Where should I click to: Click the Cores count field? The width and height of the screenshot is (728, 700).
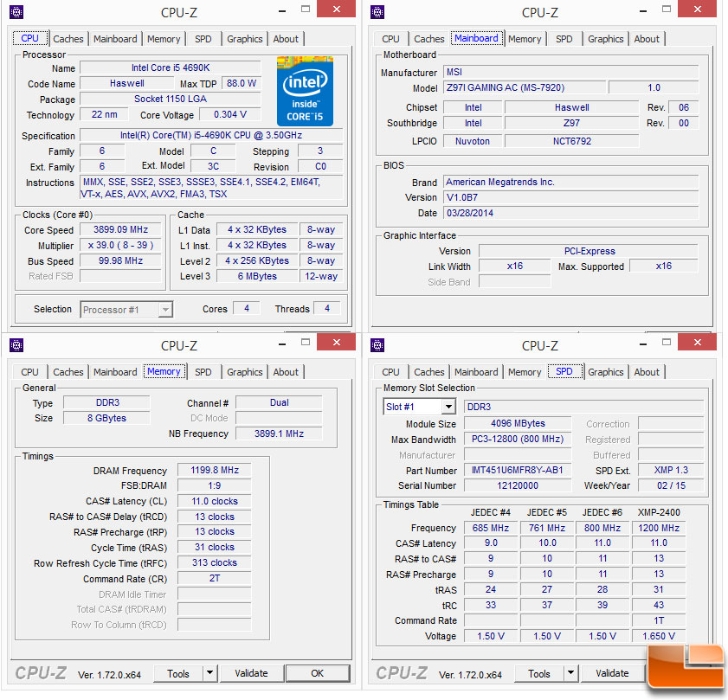[x=247, y=308]
